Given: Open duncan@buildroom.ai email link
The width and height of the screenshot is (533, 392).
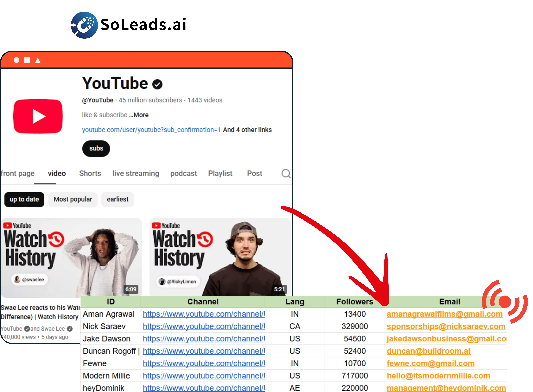Looking at the screenshot, I should click(428, 351).
